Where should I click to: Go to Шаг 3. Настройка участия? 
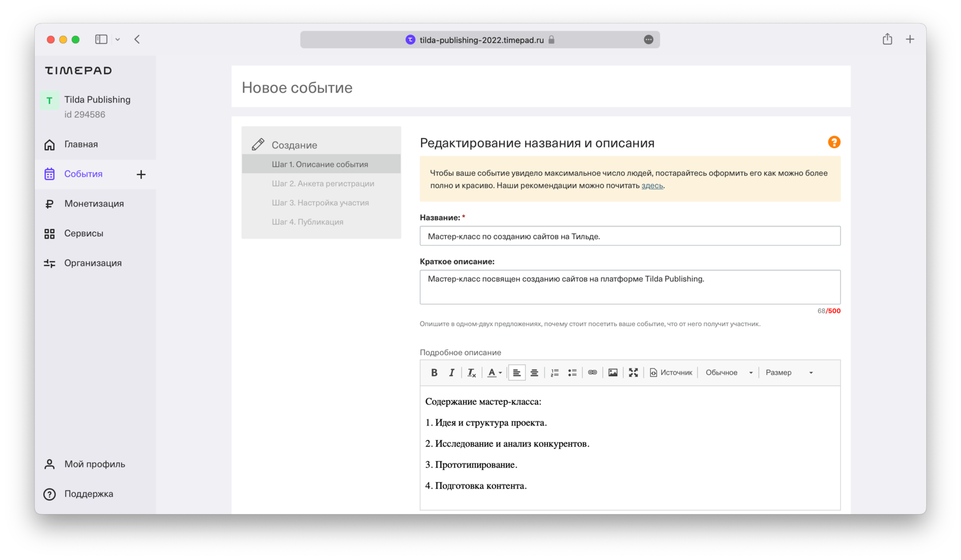pos(321,202)
